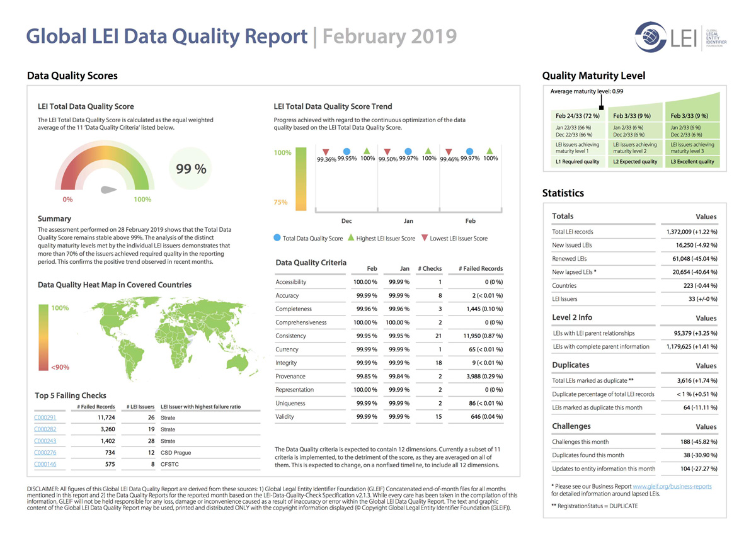Click the green Highest LEI Issuer Score legend triangle
The image size is (756, 534).
(x=350, y=238)
